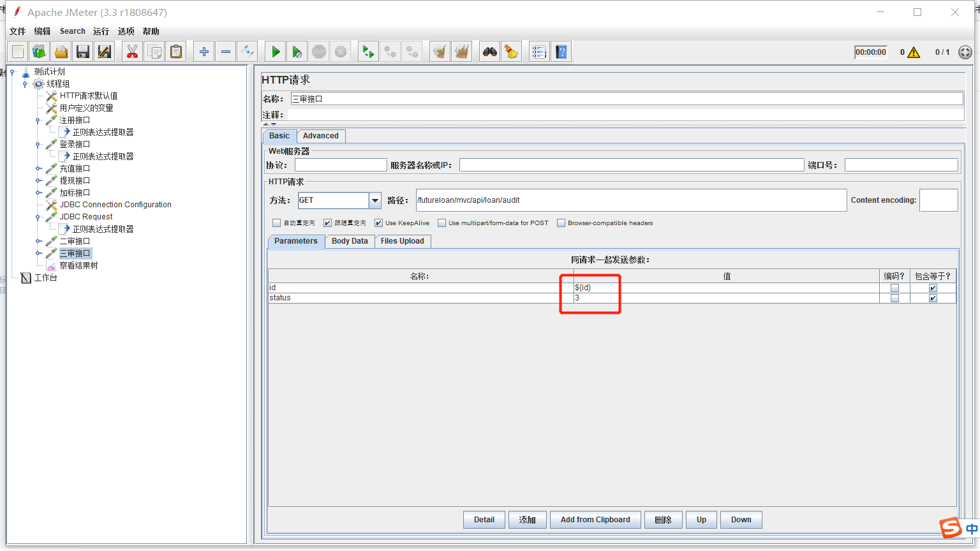Collapse the 注册接口 tree node
The height and width of the screenshot is (551, 980).
click(x=38, y=121)
